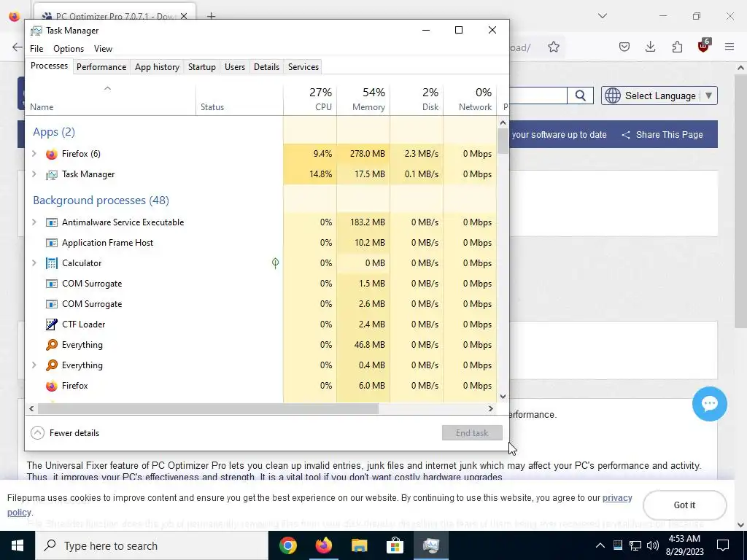Expand the Firefox (6) process group
Screen dimensions: 747x560
(34, 153)
